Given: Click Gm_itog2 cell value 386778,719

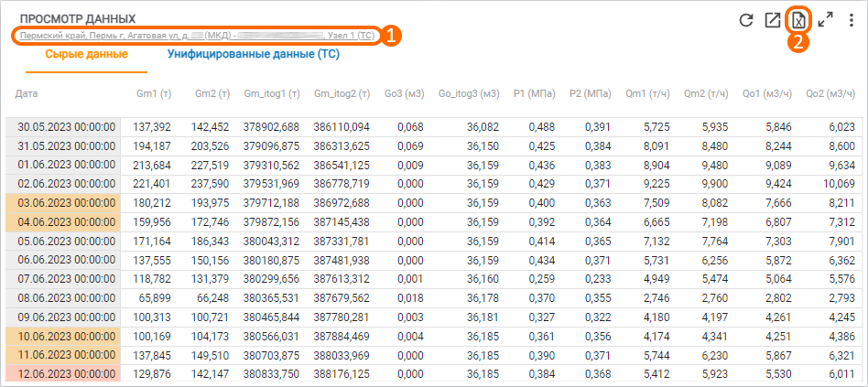Looking at the screenshot, I should [x=341, y=184].
